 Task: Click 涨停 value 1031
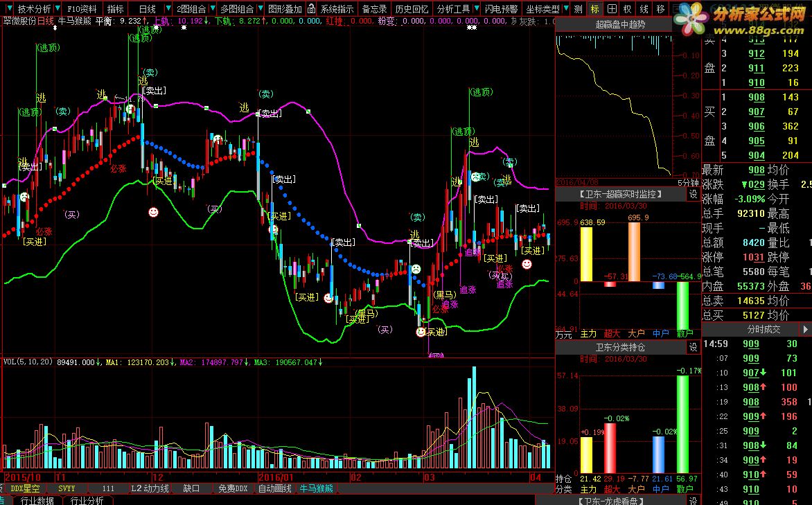click(x=754, y=257)
